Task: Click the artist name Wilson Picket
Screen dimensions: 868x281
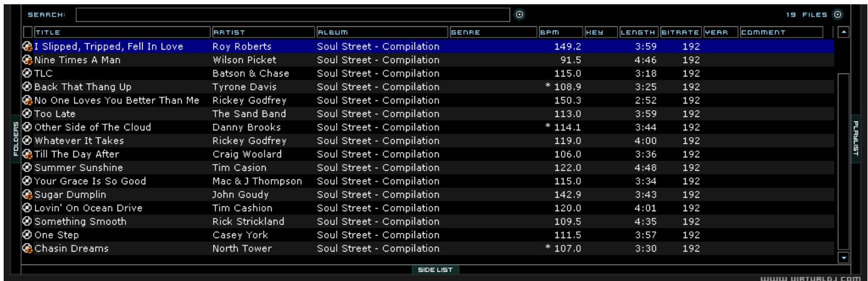Action: [x=244, y=60]
